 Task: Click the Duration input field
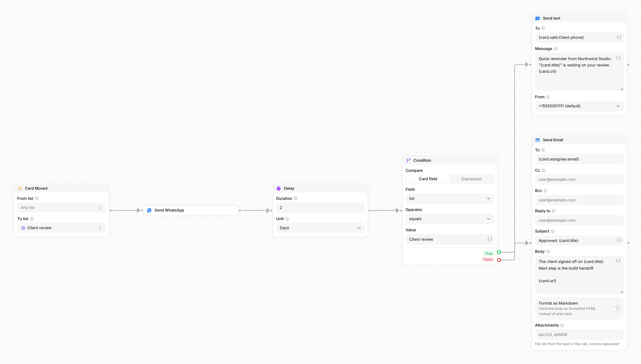pyautogui.click(x=320, y=208)
